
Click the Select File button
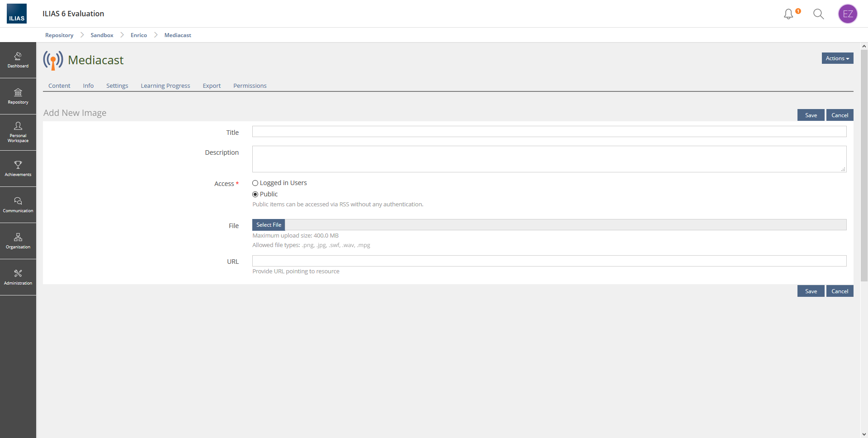point(269,225)
